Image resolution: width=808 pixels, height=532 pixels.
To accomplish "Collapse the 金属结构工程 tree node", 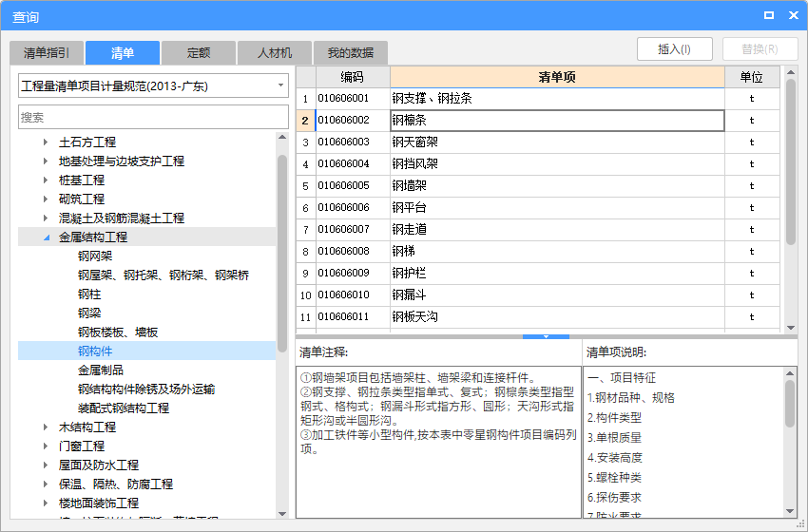I will [x=47, y=237].
